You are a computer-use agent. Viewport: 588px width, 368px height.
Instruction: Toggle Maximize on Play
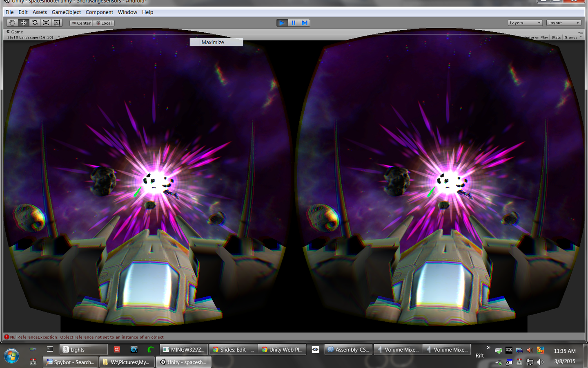534,37
